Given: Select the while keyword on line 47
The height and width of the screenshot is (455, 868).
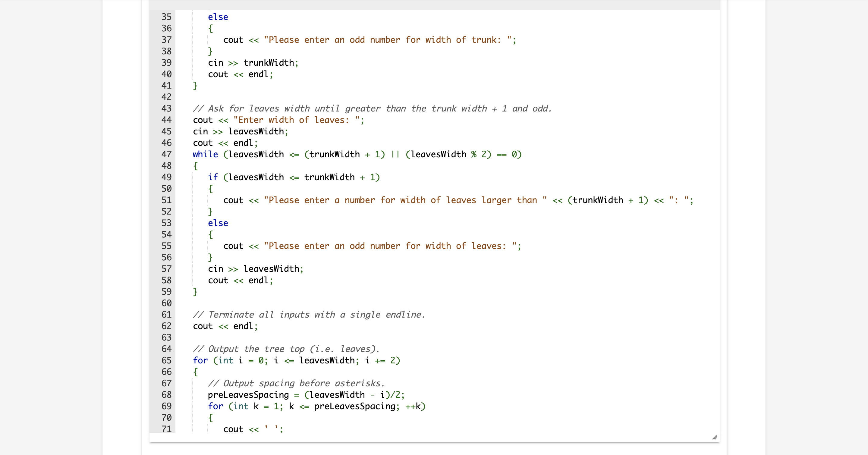Looking at the screenshot, I should pyautogui.click(x=205, y=154).
